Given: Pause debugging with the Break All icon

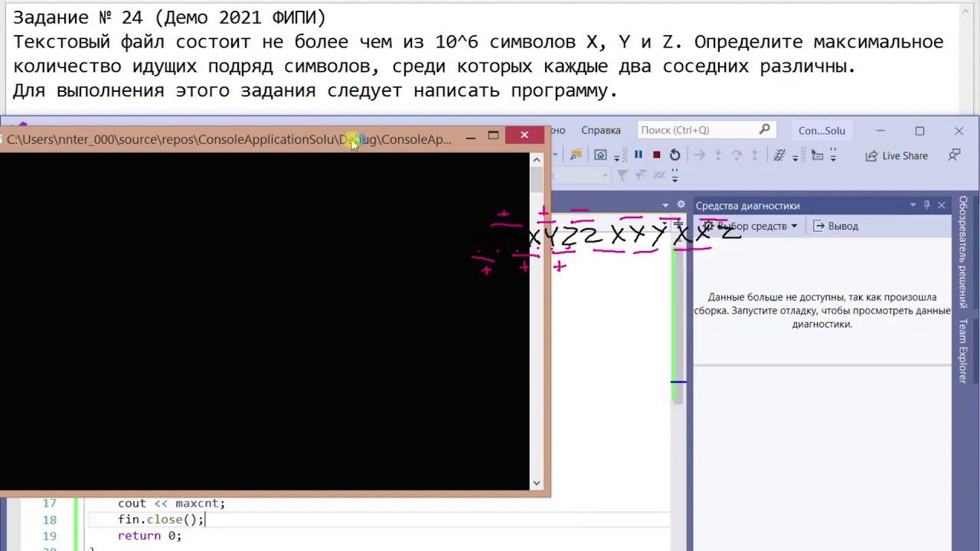Looking at the screenshot, I should [638, 155].
